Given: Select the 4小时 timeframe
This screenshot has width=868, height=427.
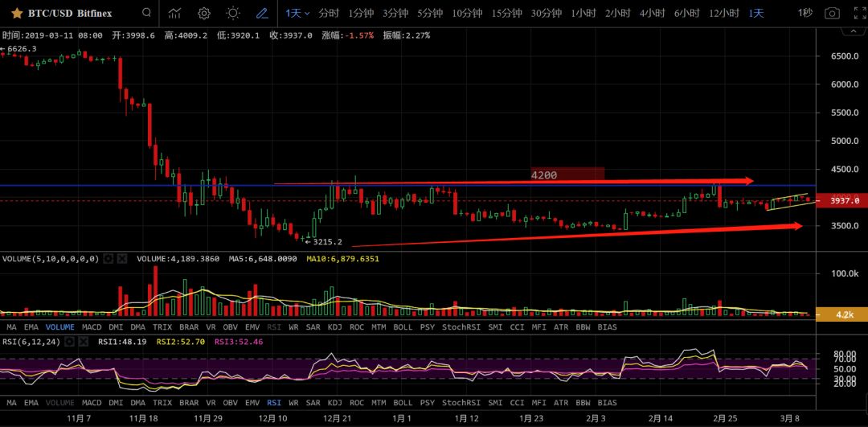Looking at the screenshot, I should tap(652, 14).
